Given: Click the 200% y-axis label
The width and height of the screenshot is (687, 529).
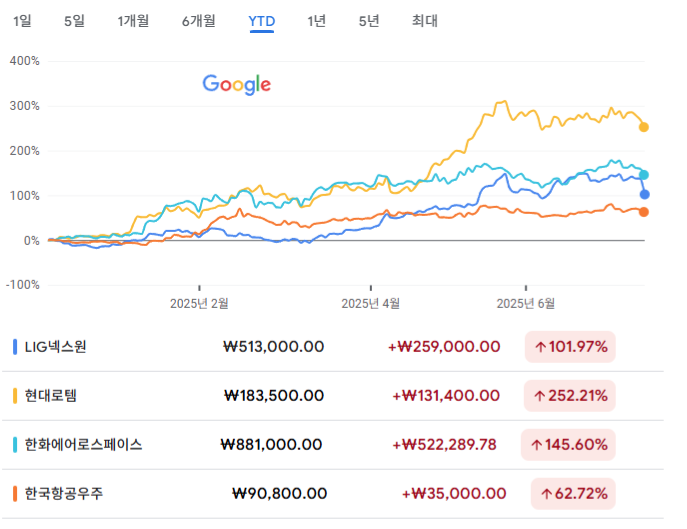Looking at the screenshot, I should (x=25, y=151).
